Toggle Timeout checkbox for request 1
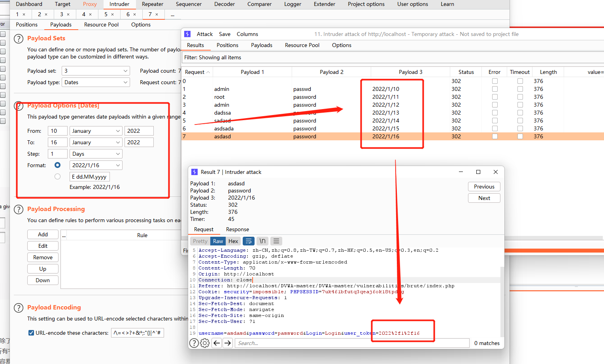The height and width of the screenshot is (364, 604). tap(520, 89)
